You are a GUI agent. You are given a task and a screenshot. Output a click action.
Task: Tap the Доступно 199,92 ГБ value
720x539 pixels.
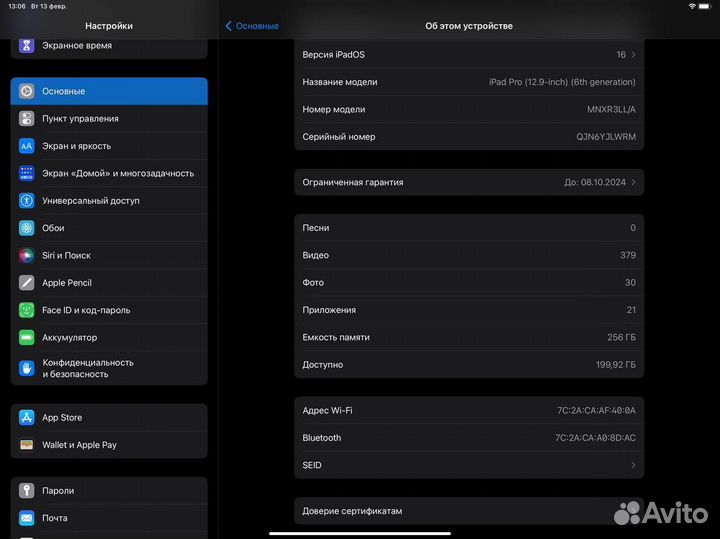point(616,365)
